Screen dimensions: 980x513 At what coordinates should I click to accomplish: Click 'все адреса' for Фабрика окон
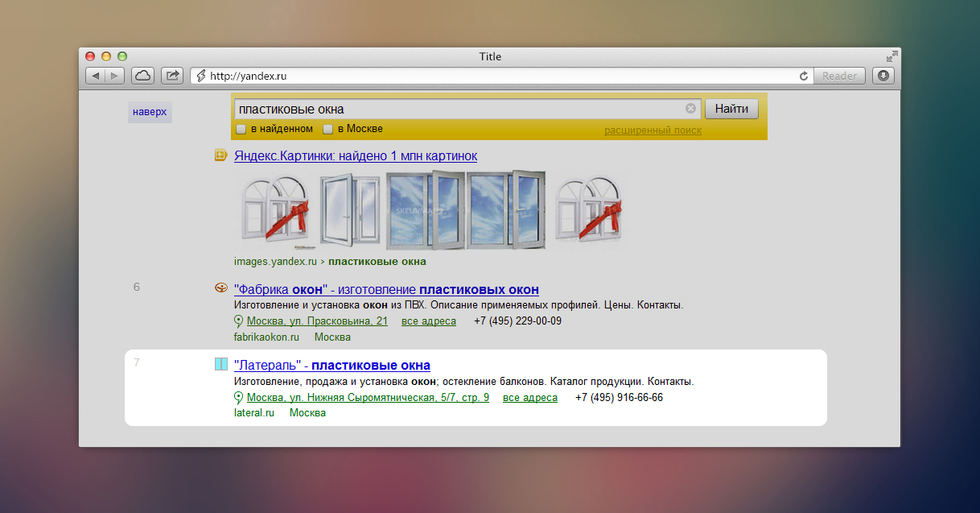[x=429, y=321]
